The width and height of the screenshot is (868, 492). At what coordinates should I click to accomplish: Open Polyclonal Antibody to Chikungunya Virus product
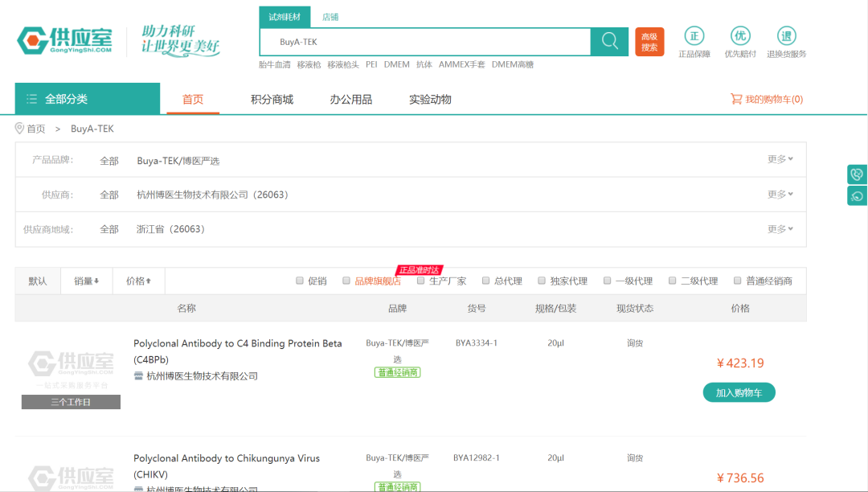tap(227, 466)
